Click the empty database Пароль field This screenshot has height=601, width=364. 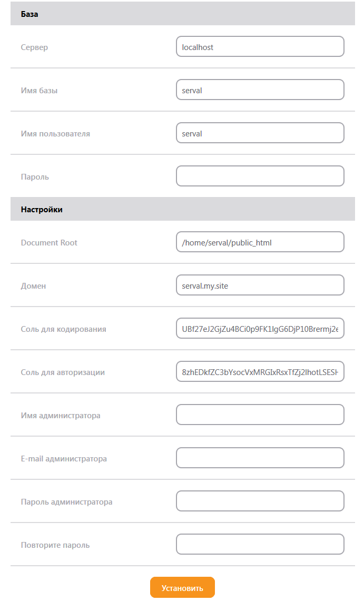260,176
